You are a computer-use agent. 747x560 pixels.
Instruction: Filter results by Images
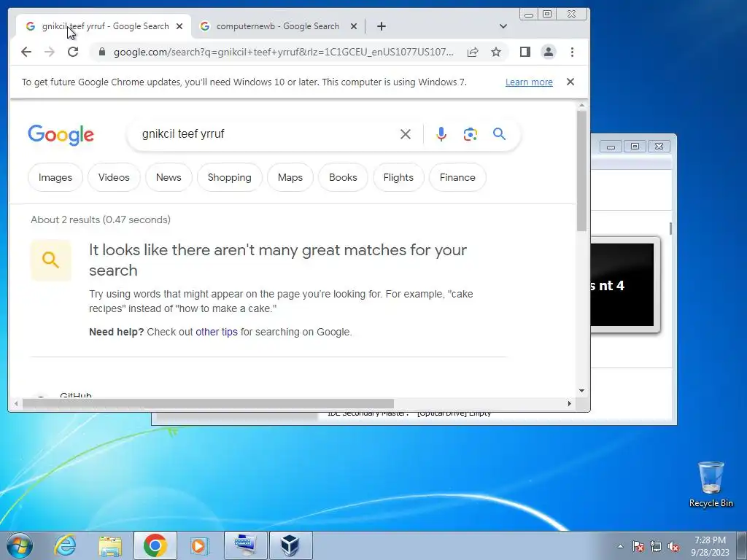[55, 177]
